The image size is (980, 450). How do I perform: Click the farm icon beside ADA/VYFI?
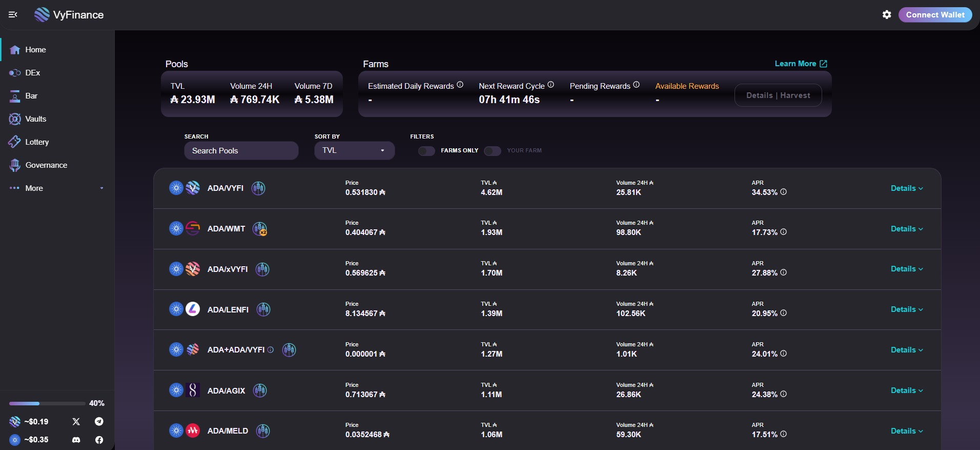[258, 188]
